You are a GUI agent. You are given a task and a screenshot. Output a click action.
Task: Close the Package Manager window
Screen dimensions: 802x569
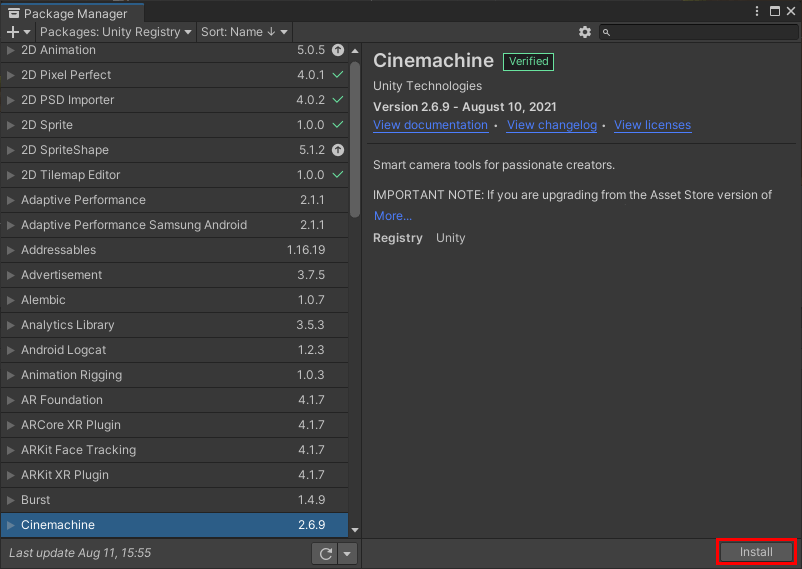click(791, 11)
